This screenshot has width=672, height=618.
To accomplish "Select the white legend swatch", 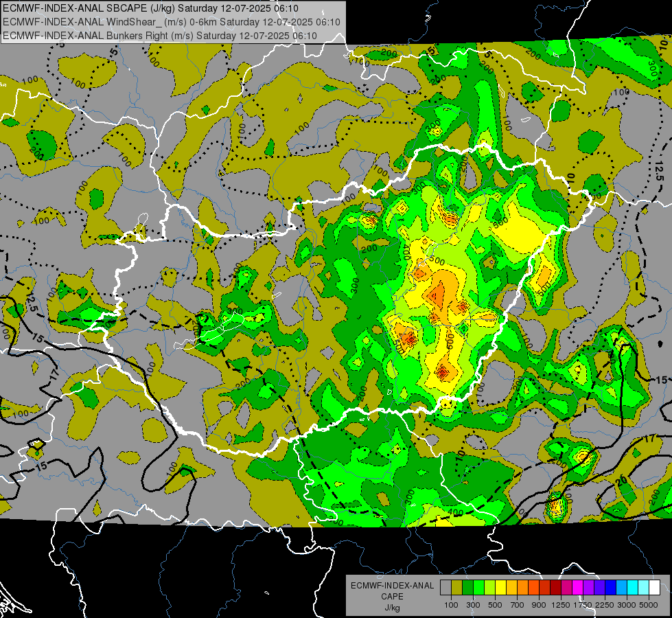I will (655, 588).
